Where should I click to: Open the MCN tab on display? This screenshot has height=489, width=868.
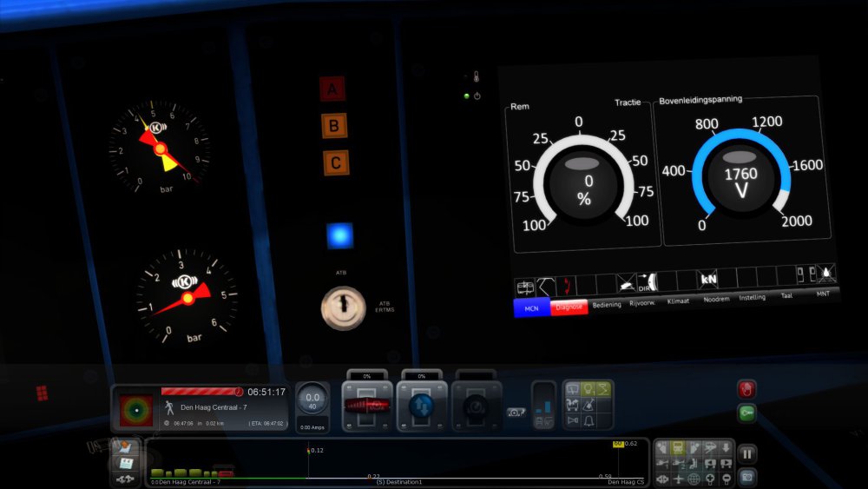tap(531, 307)
